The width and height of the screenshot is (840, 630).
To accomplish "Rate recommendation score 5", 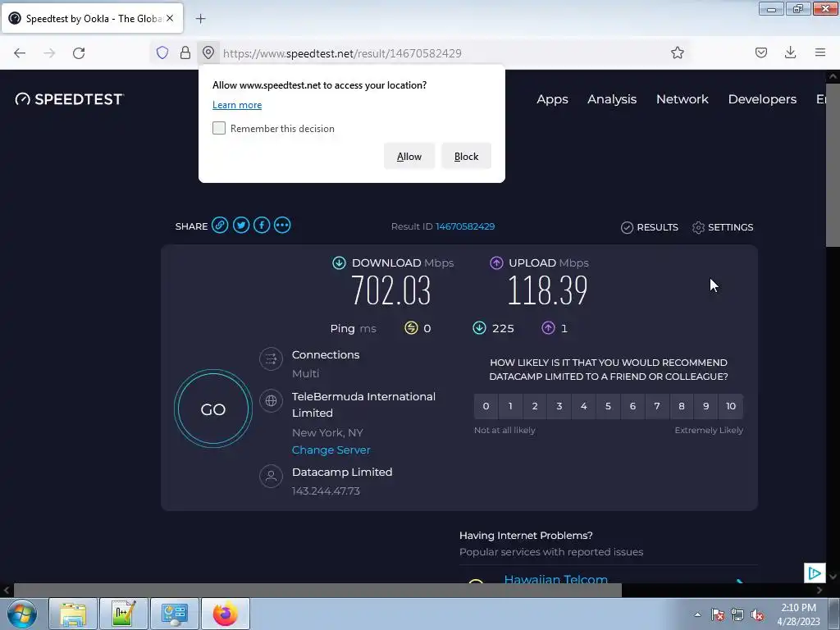I will pos(608,405).
